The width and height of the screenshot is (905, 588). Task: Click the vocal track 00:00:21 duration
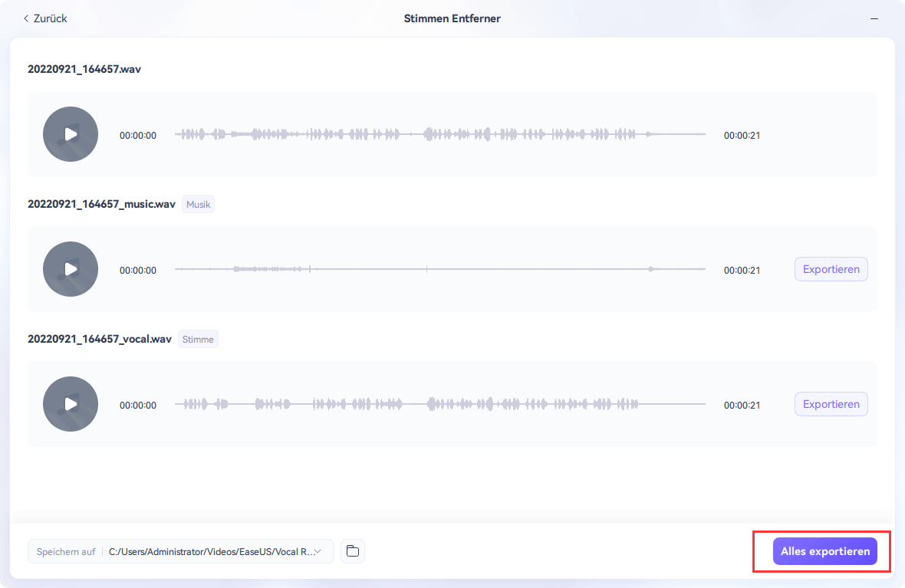point(742,405)
